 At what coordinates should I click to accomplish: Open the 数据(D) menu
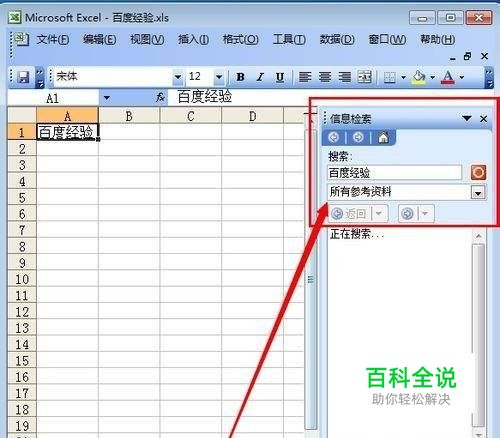[x=337, y=40]
